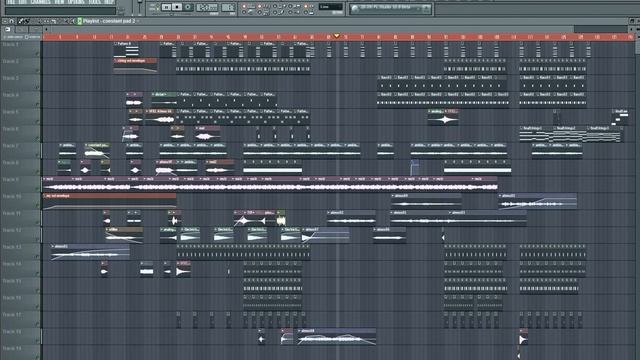640x360 pixels.
Task: Open the playlist title dropdown arrow
Action: pyautogui.click(x=138, y=21)
